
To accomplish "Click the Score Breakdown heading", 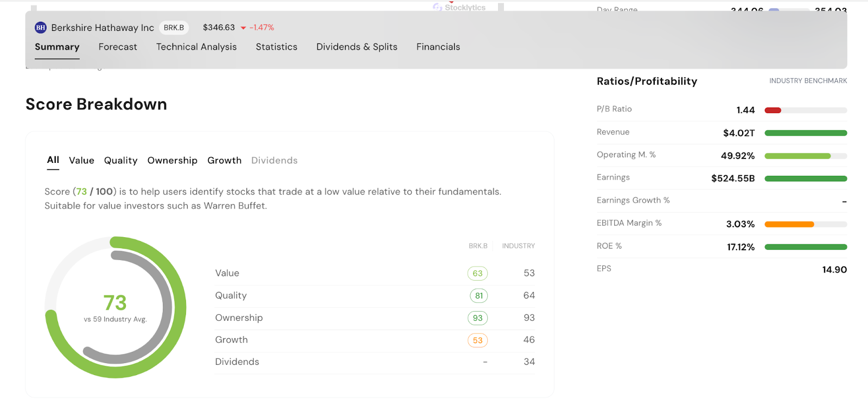I will coord(96,104).
